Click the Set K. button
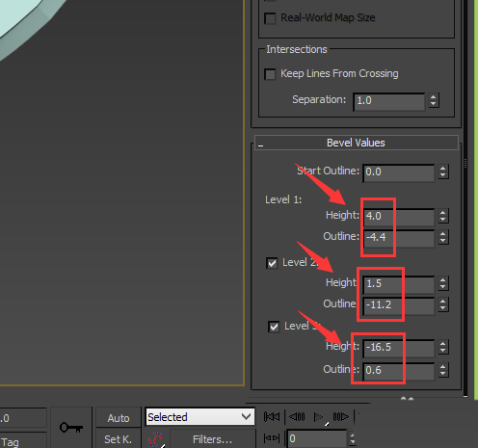 (119, 439)
